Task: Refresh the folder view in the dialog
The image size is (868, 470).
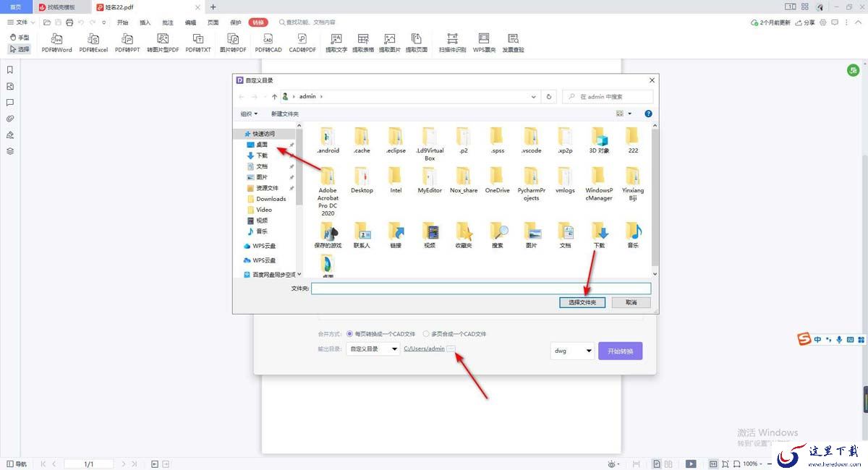Action: coord(550,96)
